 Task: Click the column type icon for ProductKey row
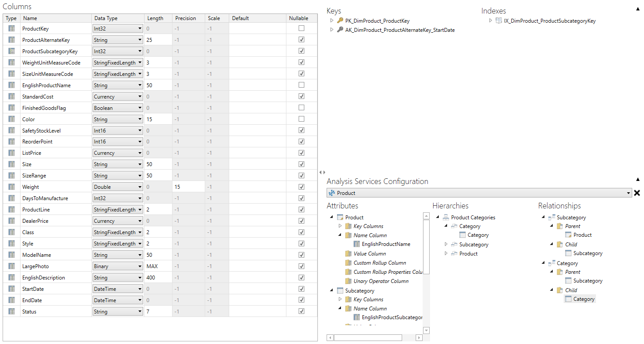point(11,28)
